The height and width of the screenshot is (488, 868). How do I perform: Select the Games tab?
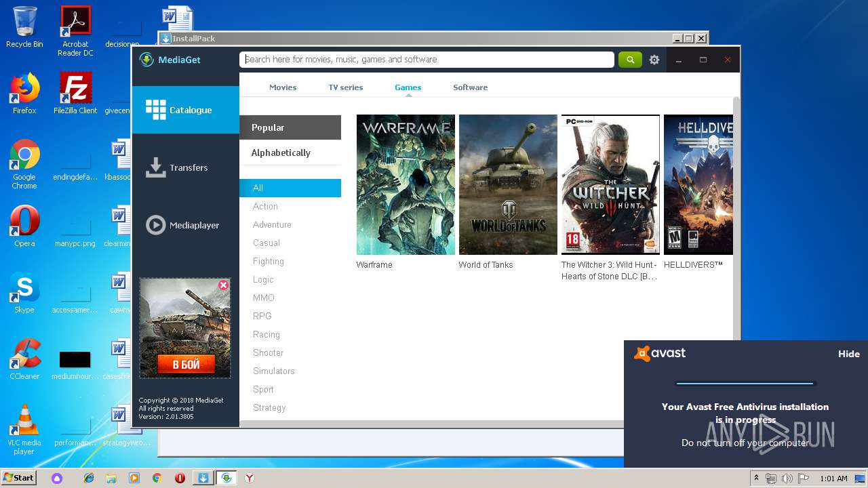(x=408, y=87)
